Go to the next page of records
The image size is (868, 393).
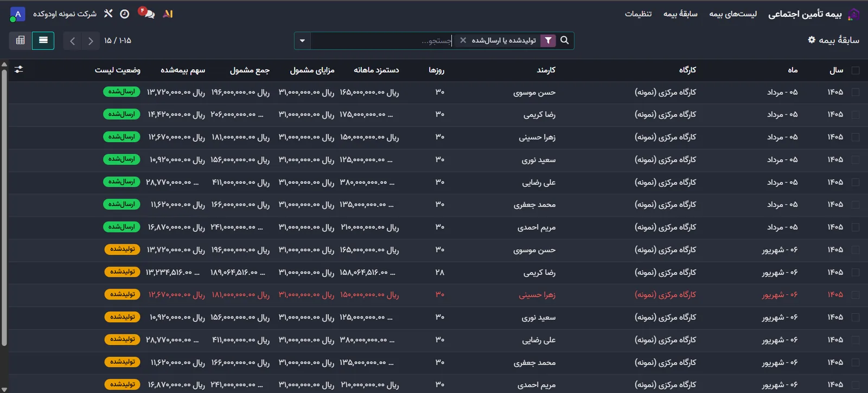(73, 41)
